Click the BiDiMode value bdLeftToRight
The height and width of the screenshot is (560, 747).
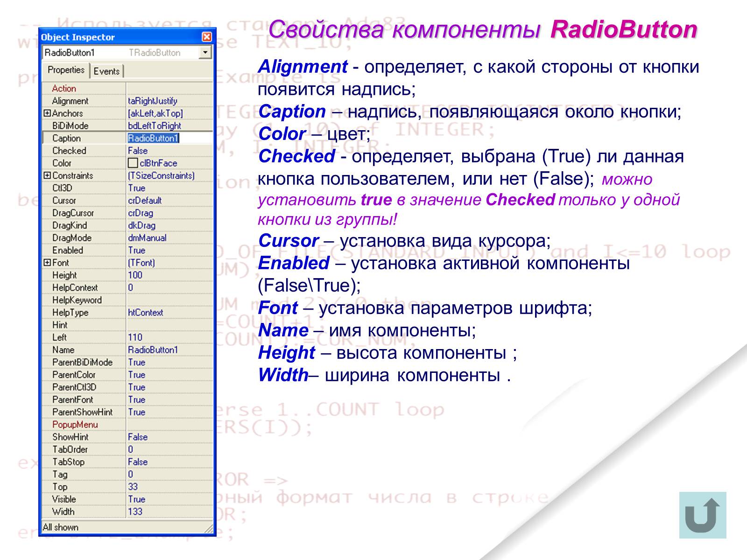pyautogui.click(x=155, y=126)
